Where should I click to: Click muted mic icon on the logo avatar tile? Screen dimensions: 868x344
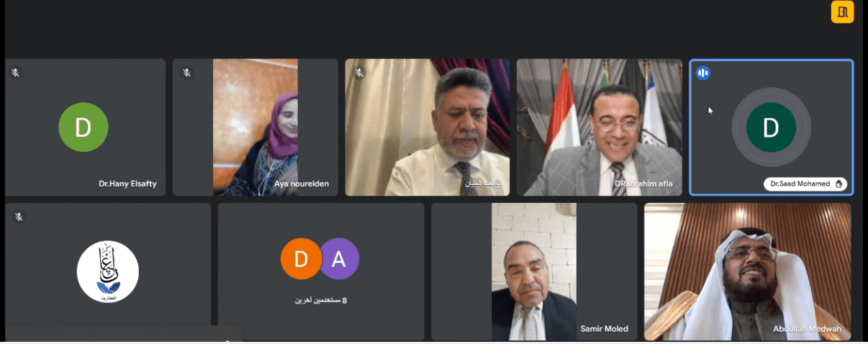click(x=19, y=217)
